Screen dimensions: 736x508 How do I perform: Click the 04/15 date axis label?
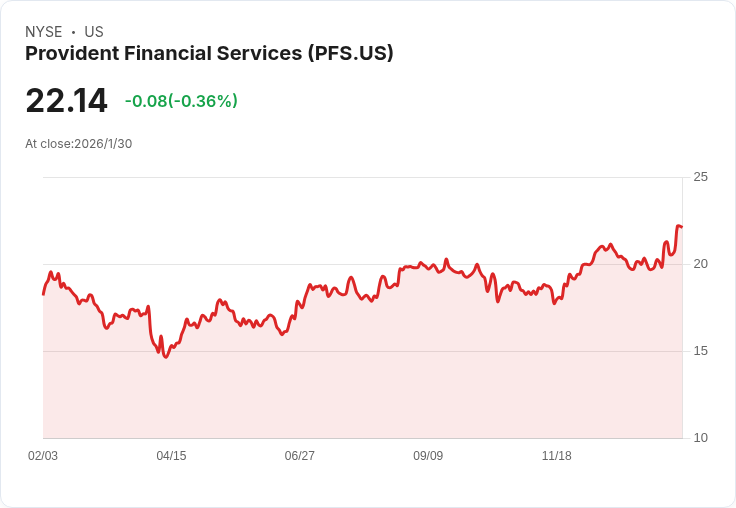pyautogui.click(x=171, y=456)
